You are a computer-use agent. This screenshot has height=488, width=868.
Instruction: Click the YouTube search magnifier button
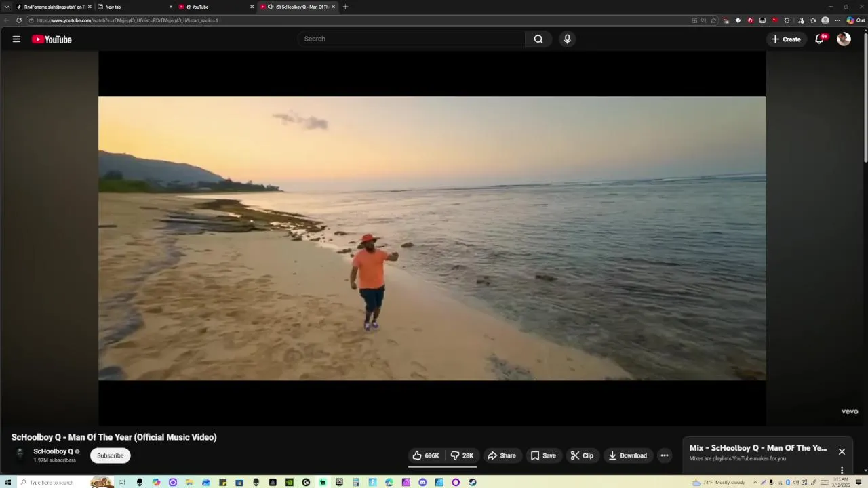[x=538, y=39]
